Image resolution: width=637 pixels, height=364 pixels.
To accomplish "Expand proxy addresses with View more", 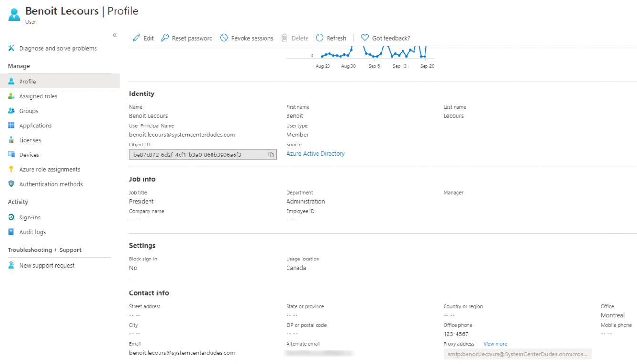I will (495, 343).
